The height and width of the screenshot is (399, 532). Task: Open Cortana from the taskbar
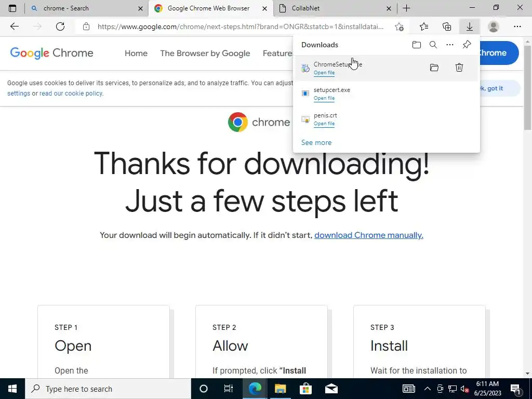(x=203, y=389)
